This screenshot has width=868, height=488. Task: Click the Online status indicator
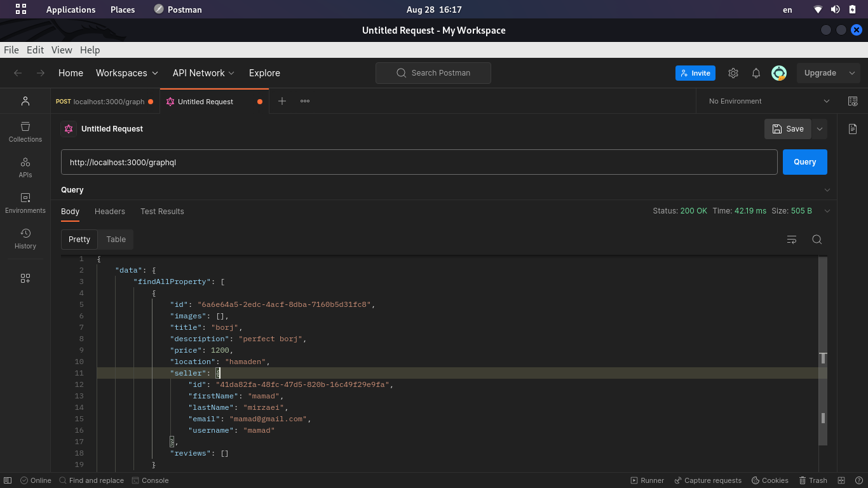coord(36,480)
